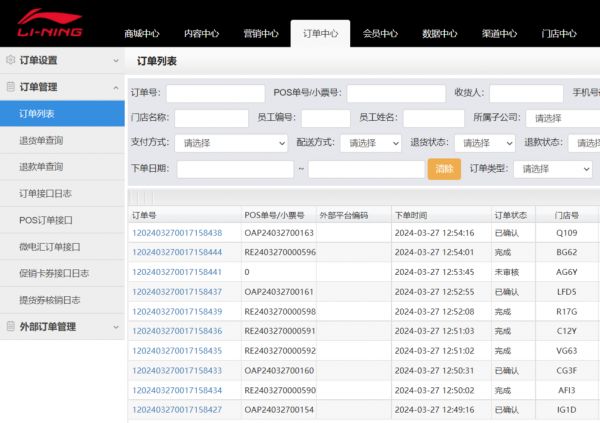Click the icon beside 外部订单管理
The height and width of the screenshot is (423, 600).
point(11,326)
